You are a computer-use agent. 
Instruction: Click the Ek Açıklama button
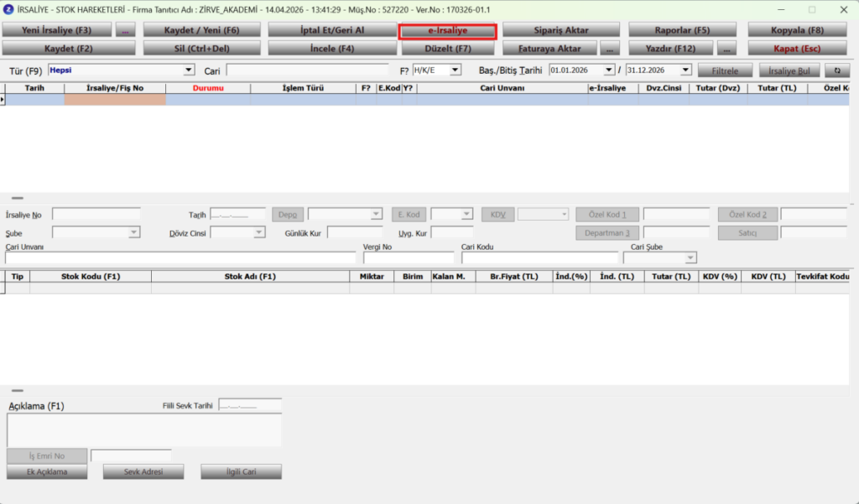(x=47, y=471)
